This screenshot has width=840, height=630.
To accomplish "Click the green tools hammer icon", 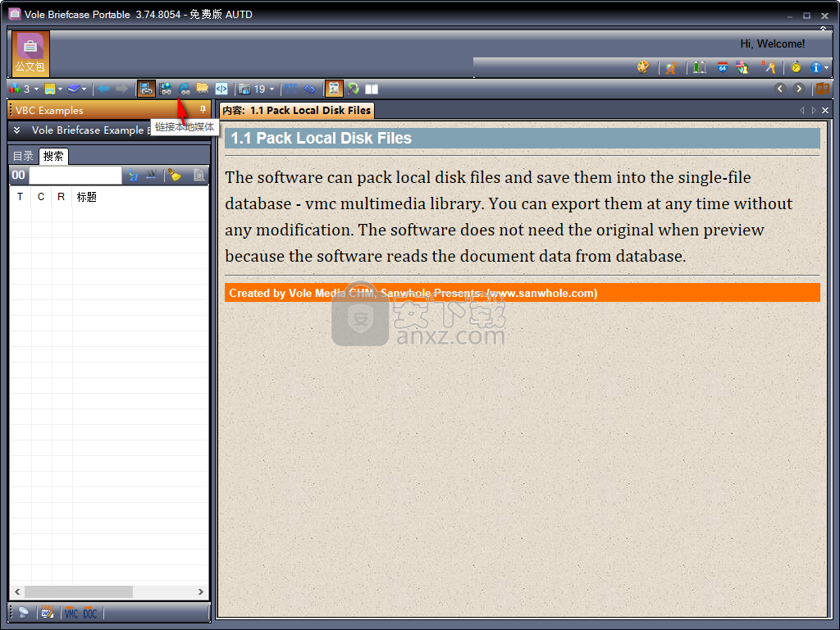I will point(353,89).
